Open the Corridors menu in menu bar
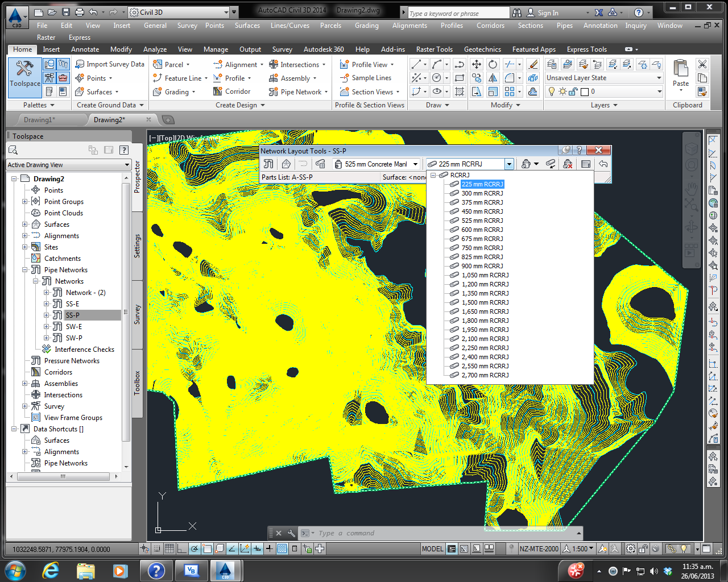Screen dimensions: 728x582 tap(490, 26)
